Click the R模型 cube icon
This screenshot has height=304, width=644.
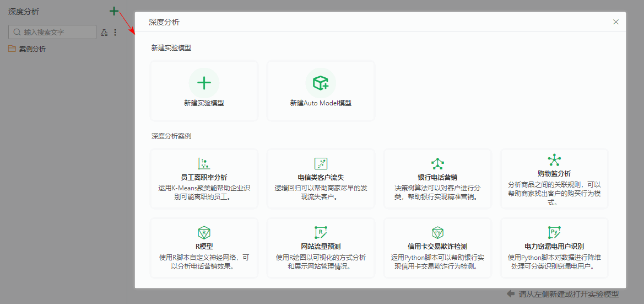204,232
